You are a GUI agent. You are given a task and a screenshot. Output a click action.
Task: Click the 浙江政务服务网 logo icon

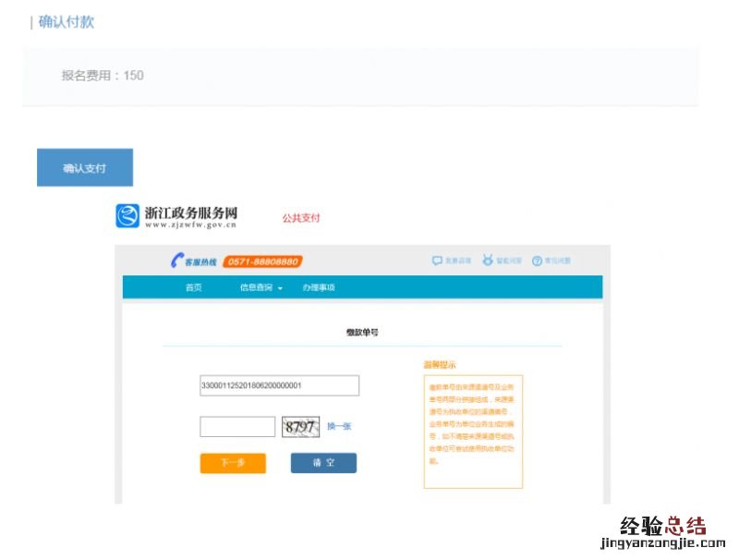(127, 216)
